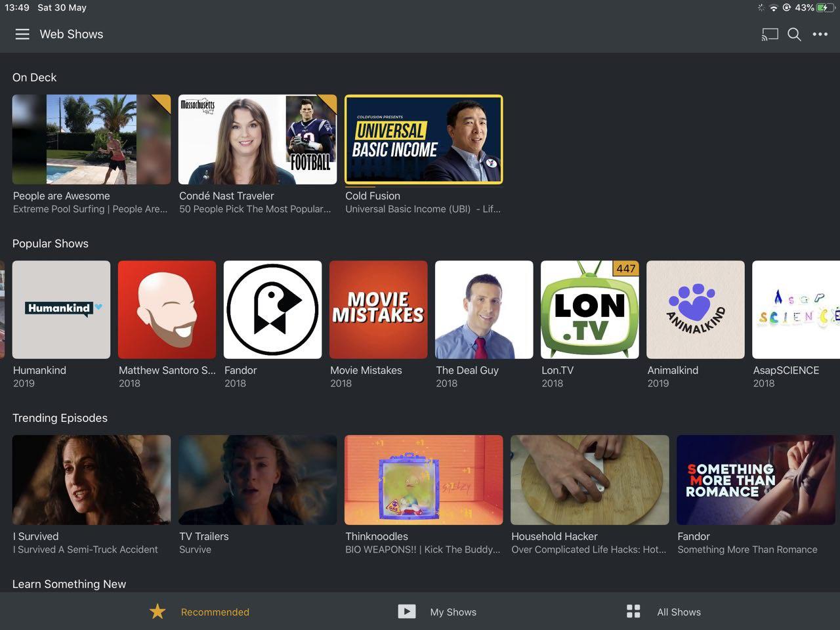Open the Animalkind paw logo poster
The width and height of the screenshot is (840, 630).
[696, 310]
